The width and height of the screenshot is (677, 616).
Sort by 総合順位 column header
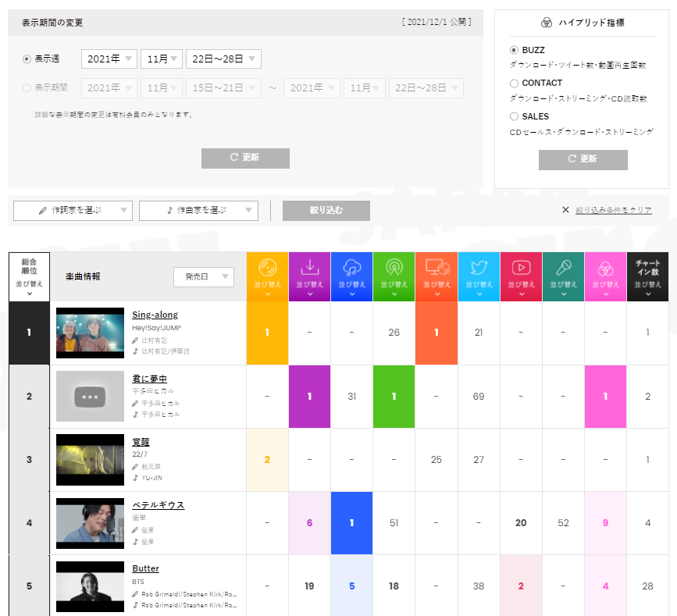tap(30, 276)
